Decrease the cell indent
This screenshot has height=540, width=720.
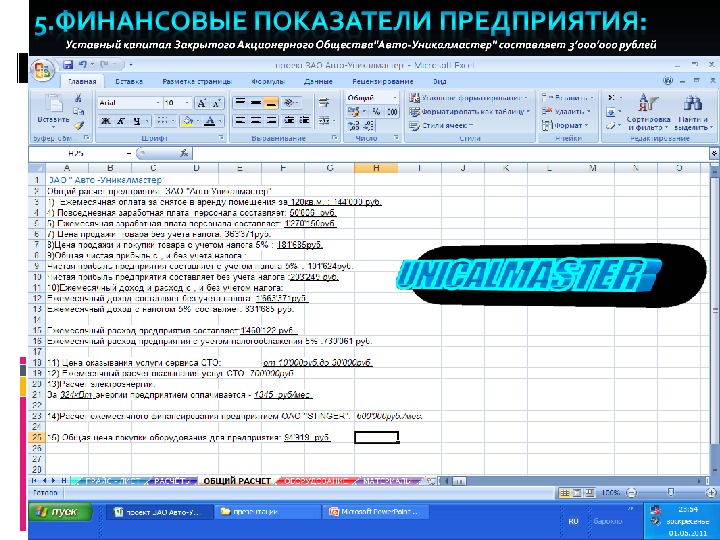[289, 120]
